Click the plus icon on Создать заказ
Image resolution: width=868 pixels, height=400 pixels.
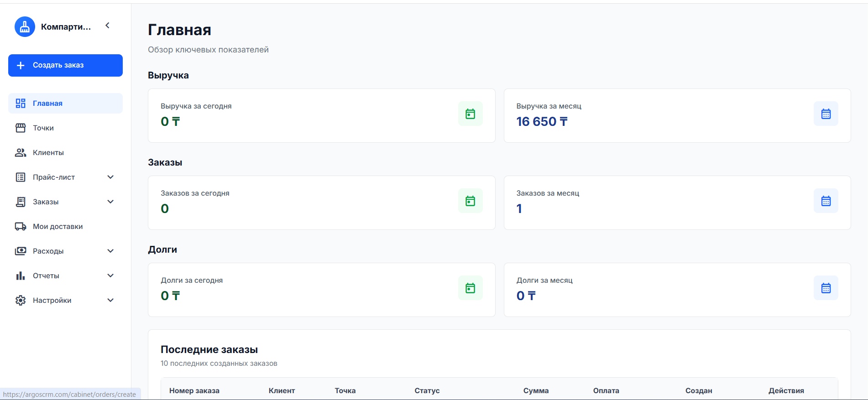click(x=21, y=65)
